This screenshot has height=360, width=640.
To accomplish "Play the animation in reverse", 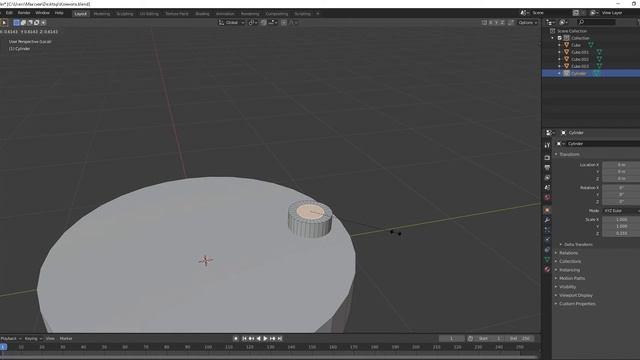I will (x=258, y=338).
